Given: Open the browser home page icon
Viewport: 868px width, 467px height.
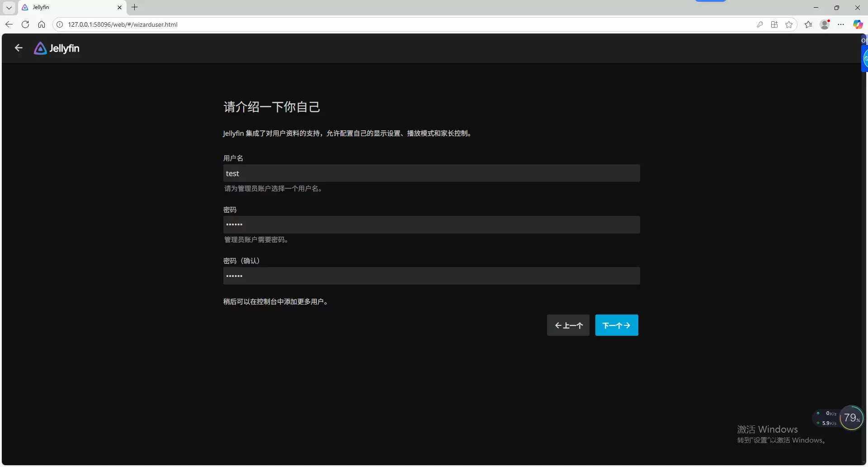Looking at the screenshot, I should pos(42,24).
